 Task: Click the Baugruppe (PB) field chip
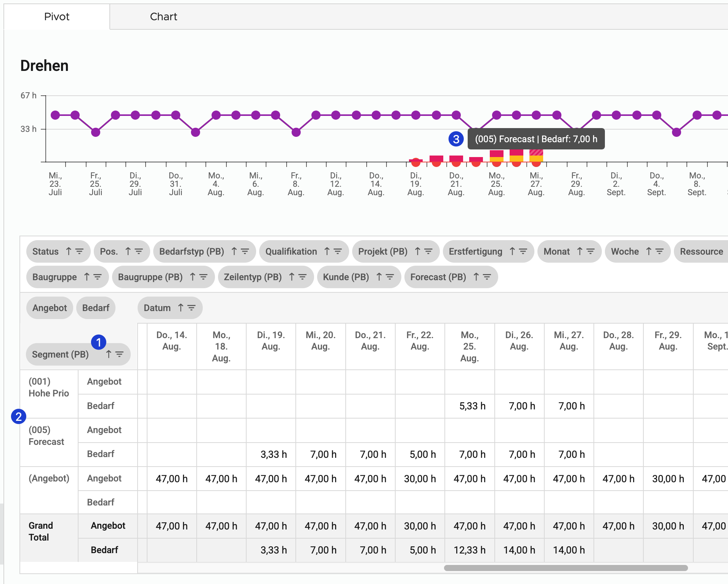pos(150,277)
